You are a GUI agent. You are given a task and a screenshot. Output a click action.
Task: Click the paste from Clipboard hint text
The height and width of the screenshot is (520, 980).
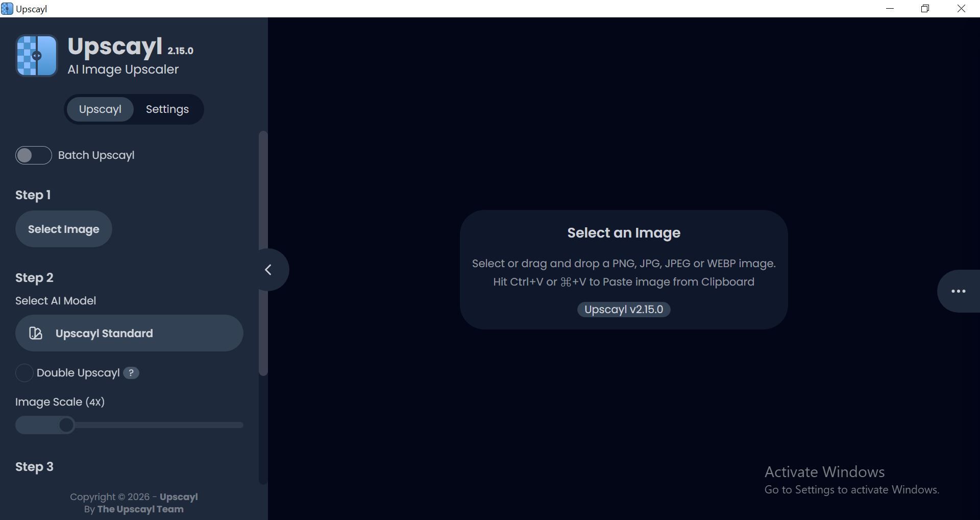pos(624,282)
